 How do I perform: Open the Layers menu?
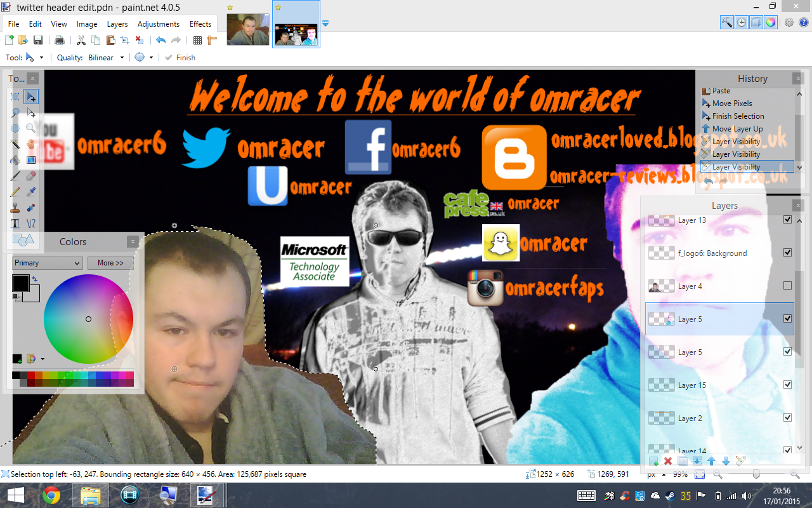(117, 24)
